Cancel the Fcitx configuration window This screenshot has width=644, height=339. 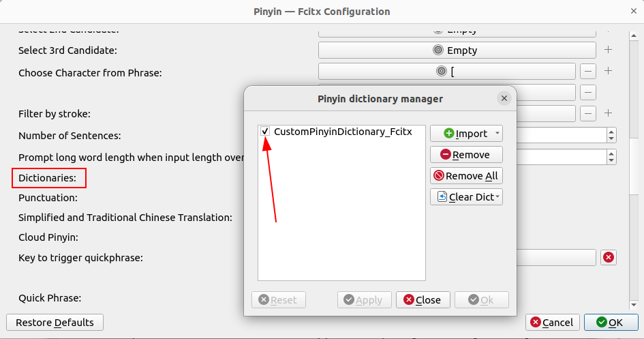552,323
